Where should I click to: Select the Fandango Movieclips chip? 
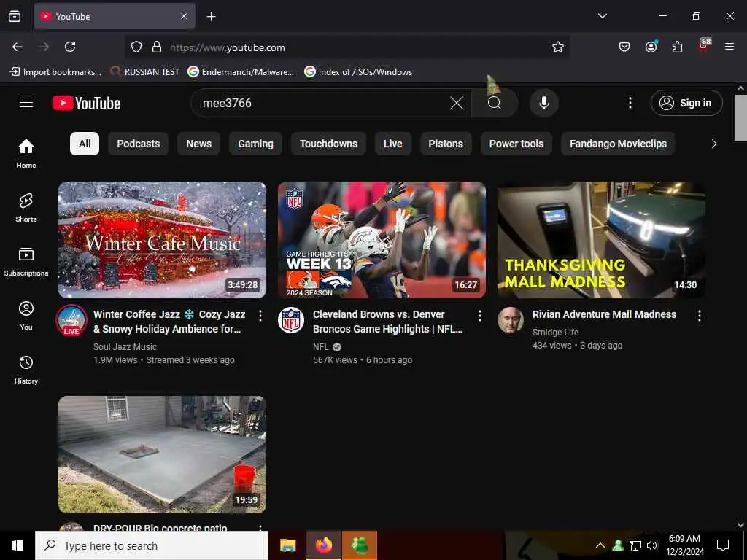click(x=618, y=144)
